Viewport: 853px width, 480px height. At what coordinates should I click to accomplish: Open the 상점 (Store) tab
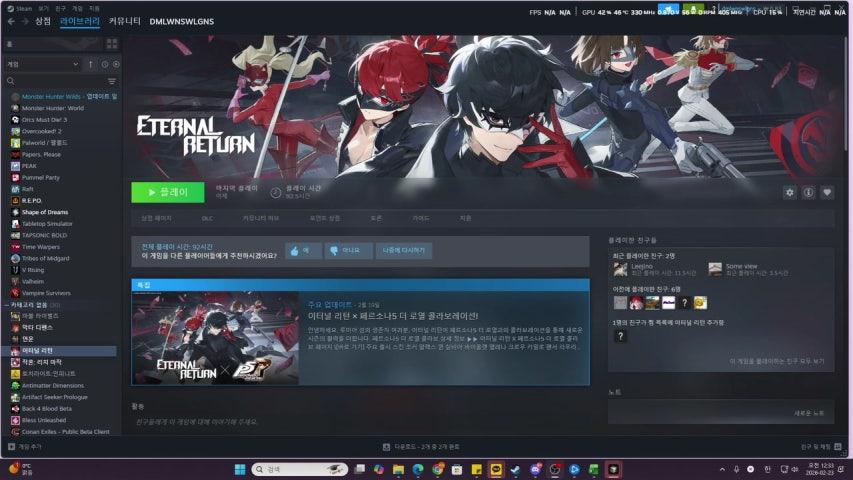(42, 21)
